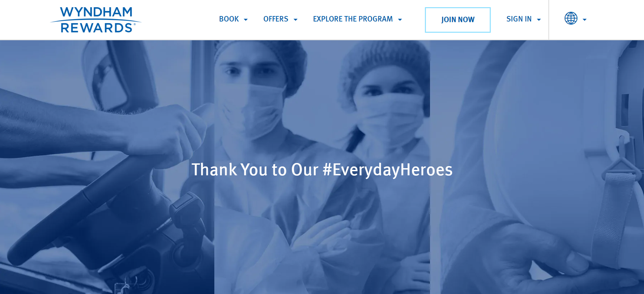Select the washing machine door image
The height and width of the screenshot is (294, 644).
(x=537, y=167)
